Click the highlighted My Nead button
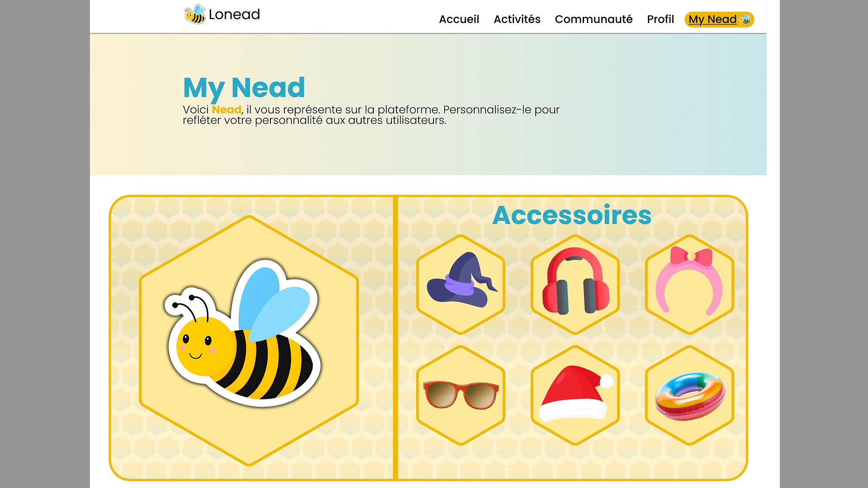The image size is (868, 488). point(712,19)
